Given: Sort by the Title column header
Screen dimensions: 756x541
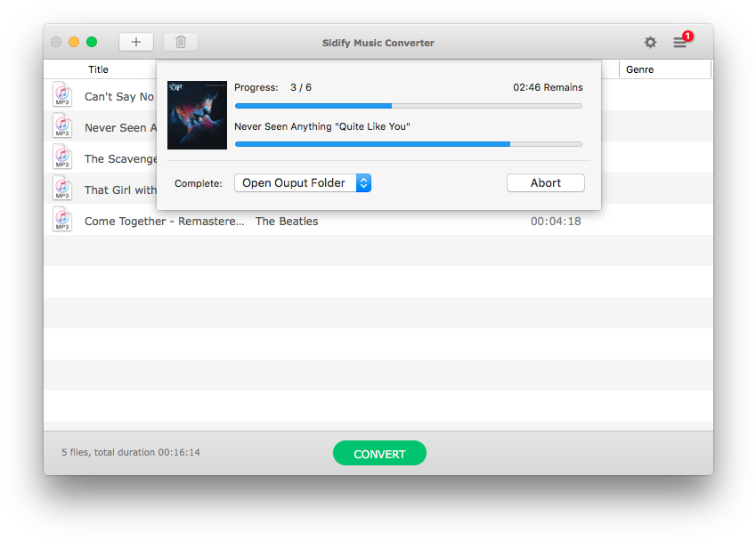Looking at the screenshot, I should (x=98, y=69).
